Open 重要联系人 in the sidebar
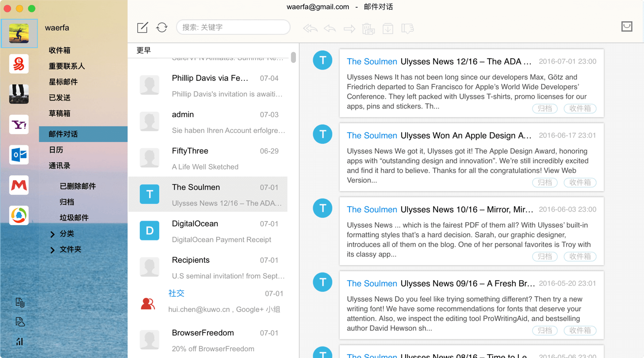Screen dimensions: 644x358 coord(67,66)
